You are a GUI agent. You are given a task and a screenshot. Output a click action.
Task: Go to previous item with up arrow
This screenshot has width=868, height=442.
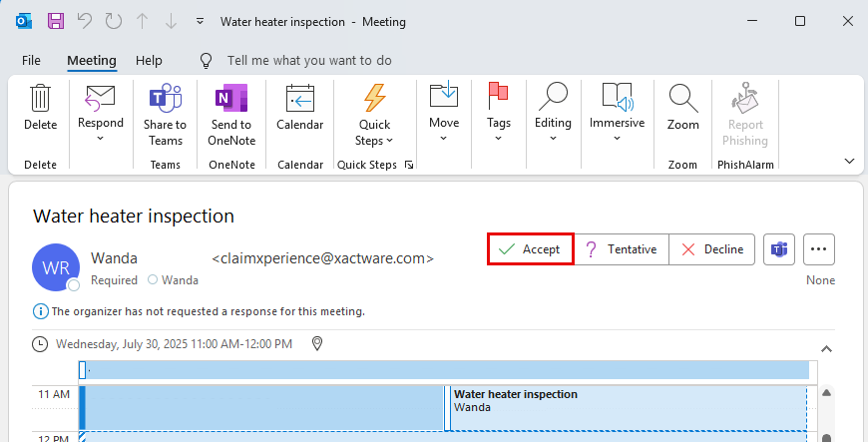[143, 22]
